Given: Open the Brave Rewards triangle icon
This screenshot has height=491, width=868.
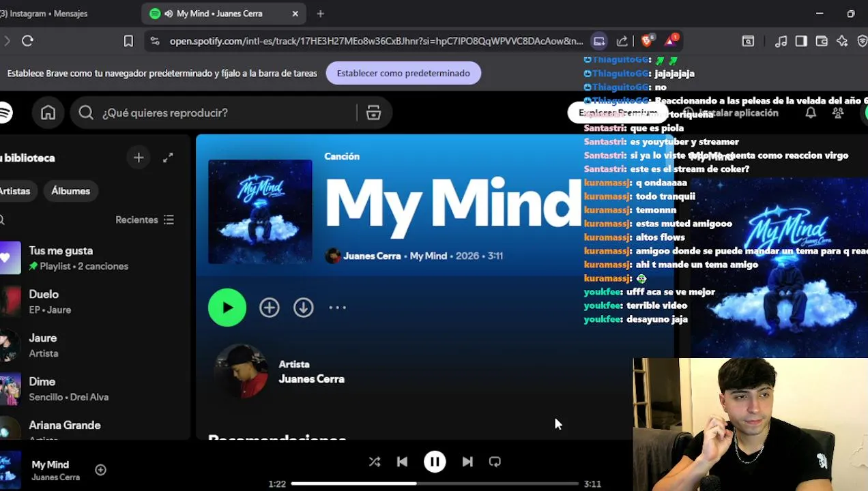Looking at the screenshot, I should [x=671, y=40].
